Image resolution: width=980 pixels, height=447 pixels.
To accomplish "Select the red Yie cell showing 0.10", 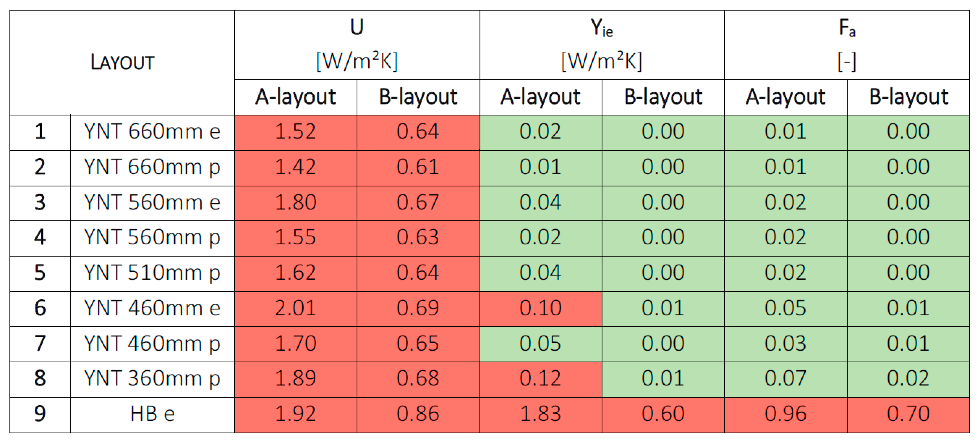I will (540, 308).
